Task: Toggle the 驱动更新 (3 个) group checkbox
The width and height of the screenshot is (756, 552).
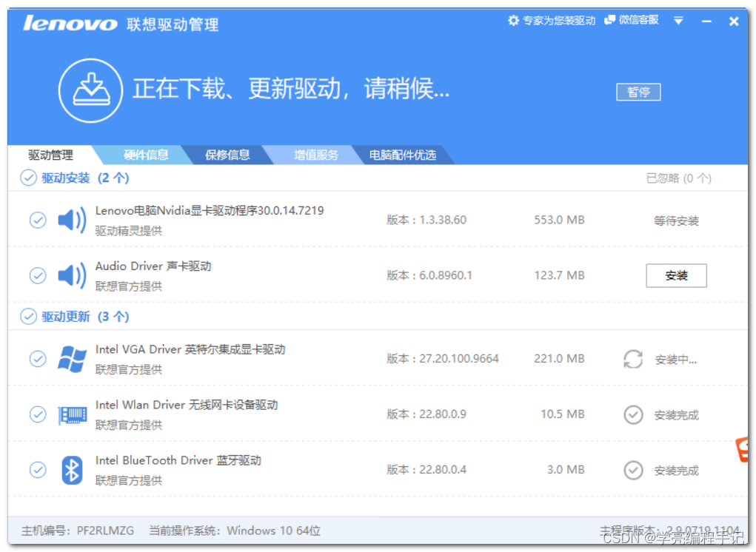Action: [28, 317]
